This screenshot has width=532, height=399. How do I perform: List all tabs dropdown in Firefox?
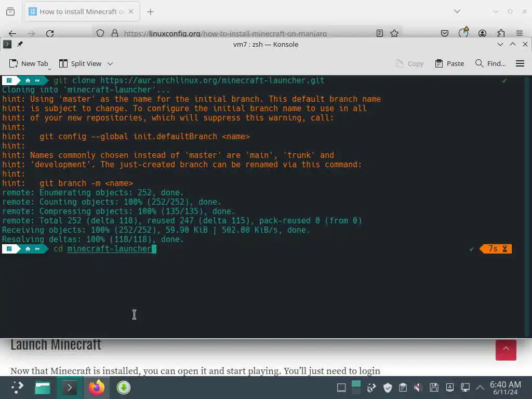(x=457, y=11)
